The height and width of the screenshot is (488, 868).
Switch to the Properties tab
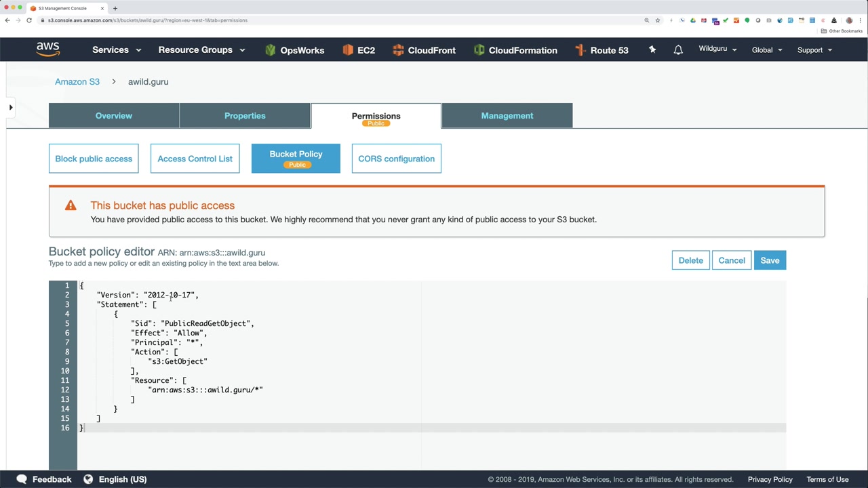[245, 116]
